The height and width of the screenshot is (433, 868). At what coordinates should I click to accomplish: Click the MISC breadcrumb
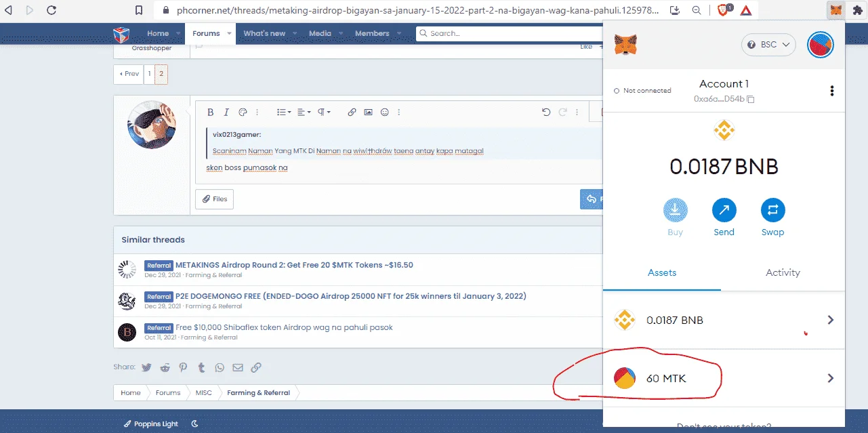pos(204,393)
